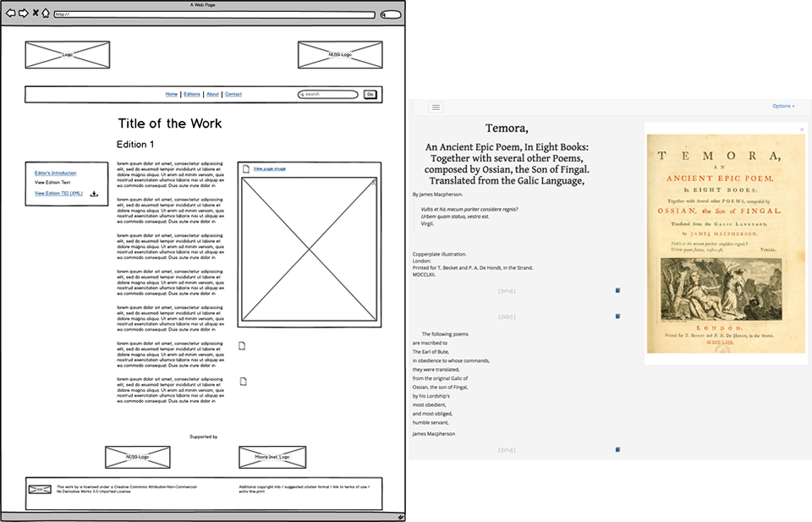Click the 'Temora,' heading text
Screen dimensions: 812x522
507,129
